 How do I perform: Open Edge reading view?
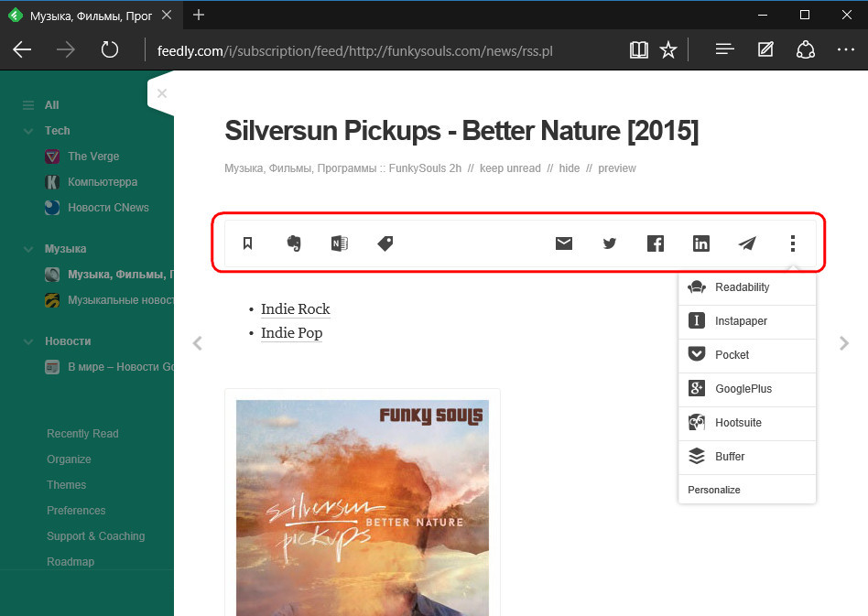click(639, 49)
